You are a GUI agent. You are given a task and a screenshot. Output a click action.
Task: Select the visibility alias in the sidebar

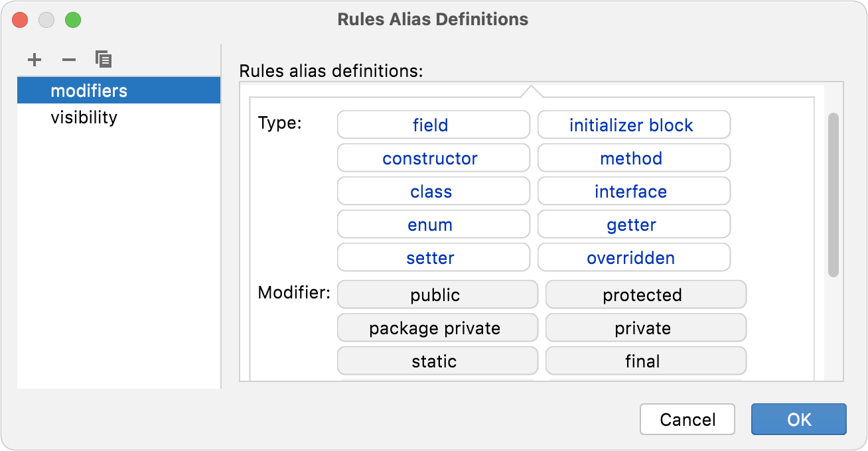(x=84, y=116)
